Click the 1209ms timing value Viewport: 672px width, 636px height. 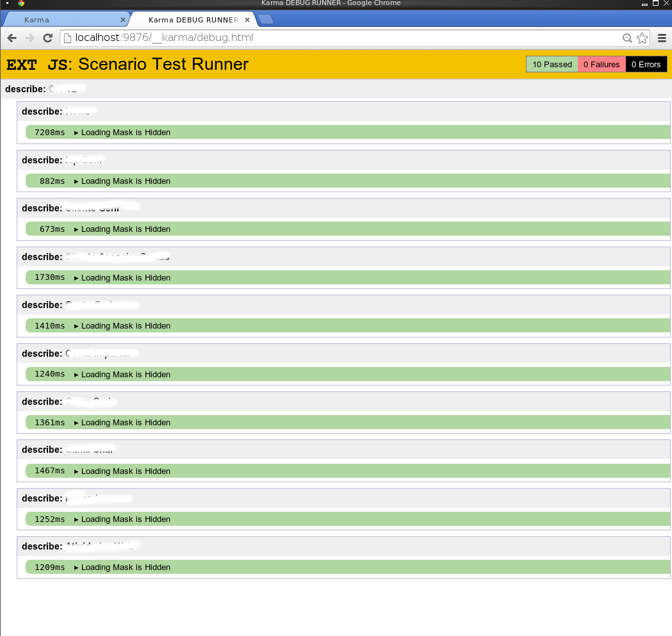tap(50, 567)
